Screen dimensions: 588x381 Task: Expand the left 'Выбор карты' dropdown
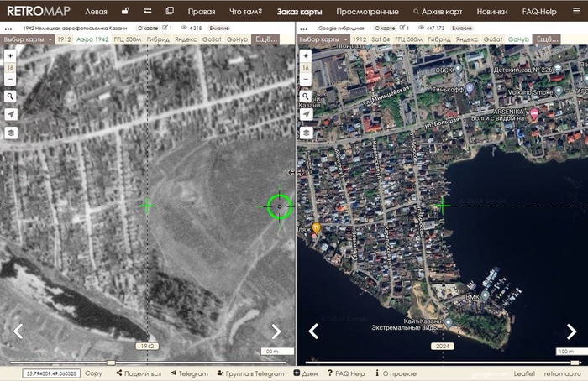tap(27, 39)
